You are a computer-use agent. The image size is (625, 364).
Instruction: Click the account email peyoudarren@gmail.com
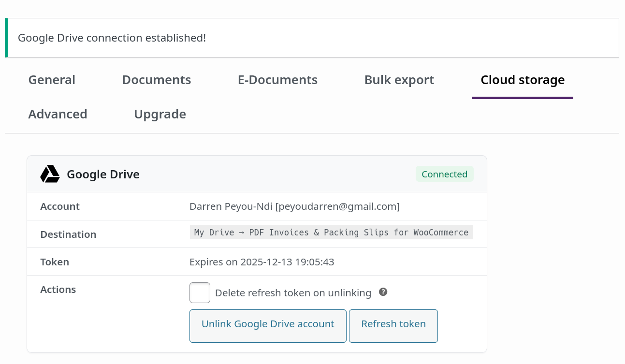pos(337,206)
